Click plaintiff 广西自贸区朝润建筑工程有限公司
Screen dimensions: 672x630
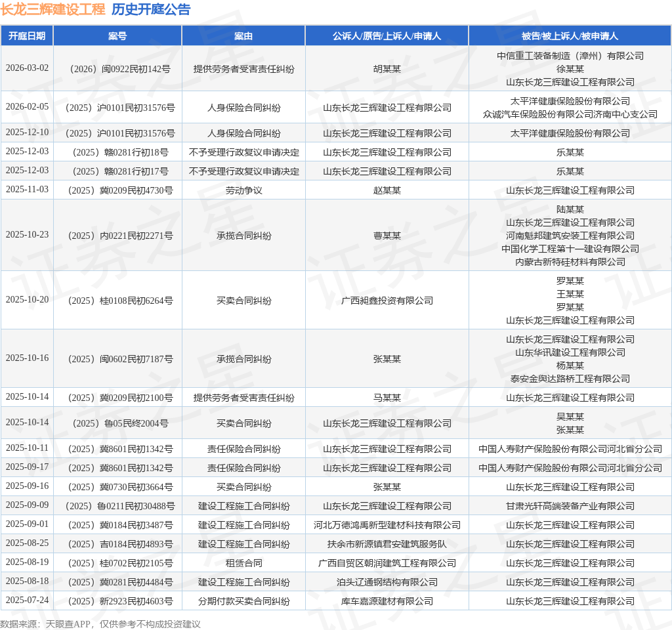tap(387, 563)
